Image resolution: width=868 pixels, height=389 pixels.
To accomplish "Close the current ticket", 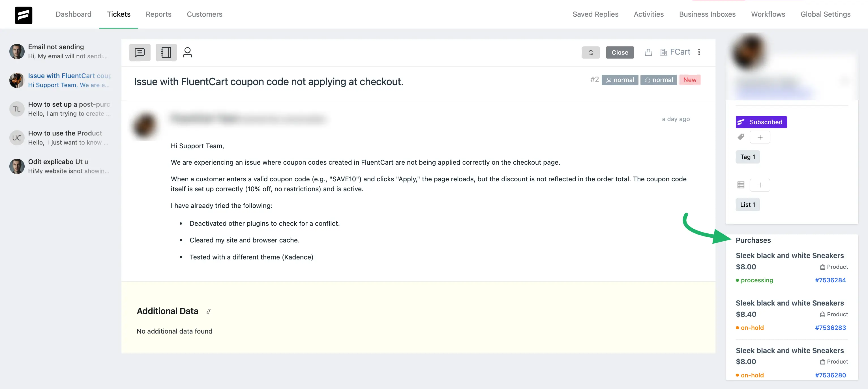I will (x=619, y=52).
